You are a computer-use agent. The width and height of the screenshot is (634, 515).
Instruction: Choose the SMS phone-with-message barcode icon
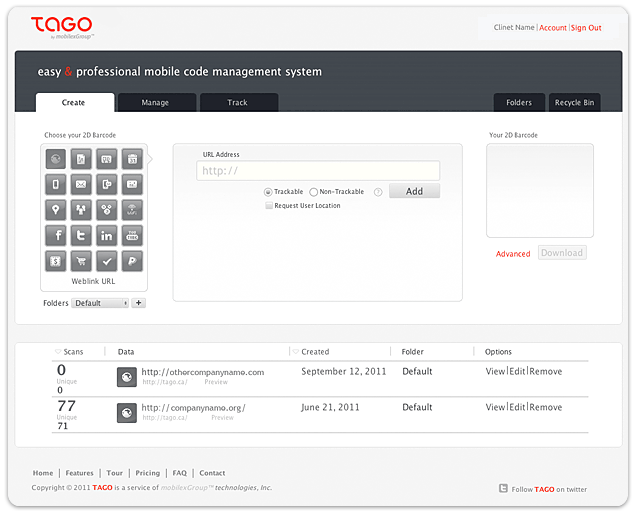(x=107, y=184)
